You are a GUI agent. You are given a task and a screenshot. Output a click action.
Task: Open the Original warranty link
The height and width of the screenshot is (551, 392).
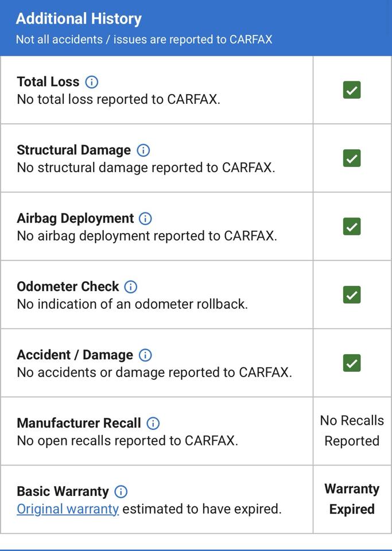[68, 509]
